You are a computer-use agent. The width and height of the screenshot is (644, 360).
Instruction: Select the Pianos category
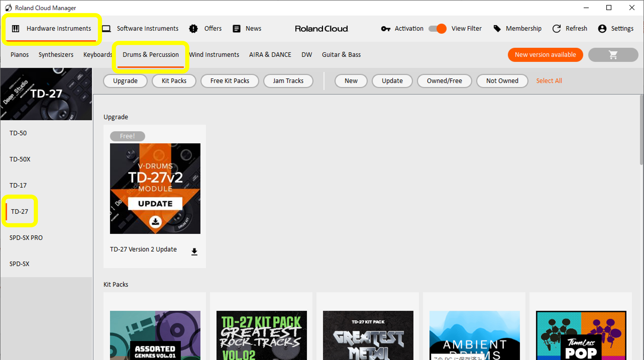(x=20, y=55)
